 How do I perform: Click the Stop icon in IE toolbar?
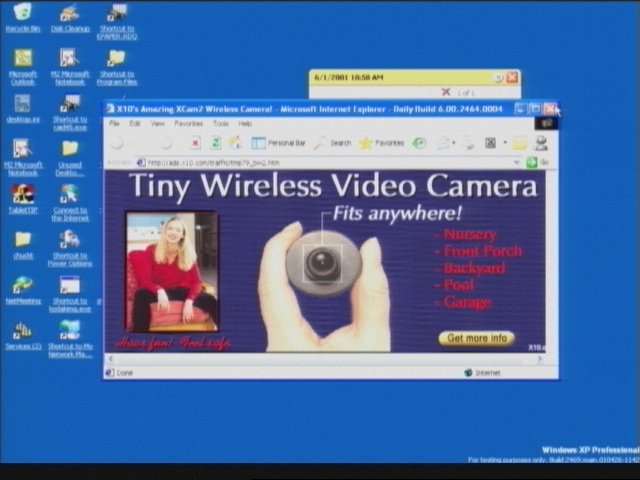pos(195,143)
